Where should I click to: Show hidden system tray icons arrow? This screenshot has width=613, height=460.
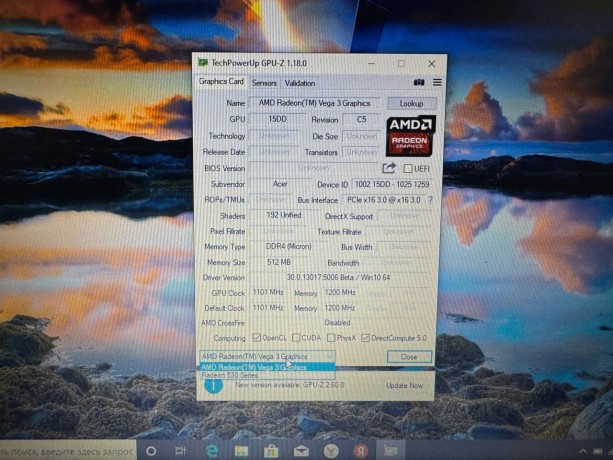point(583,451)
